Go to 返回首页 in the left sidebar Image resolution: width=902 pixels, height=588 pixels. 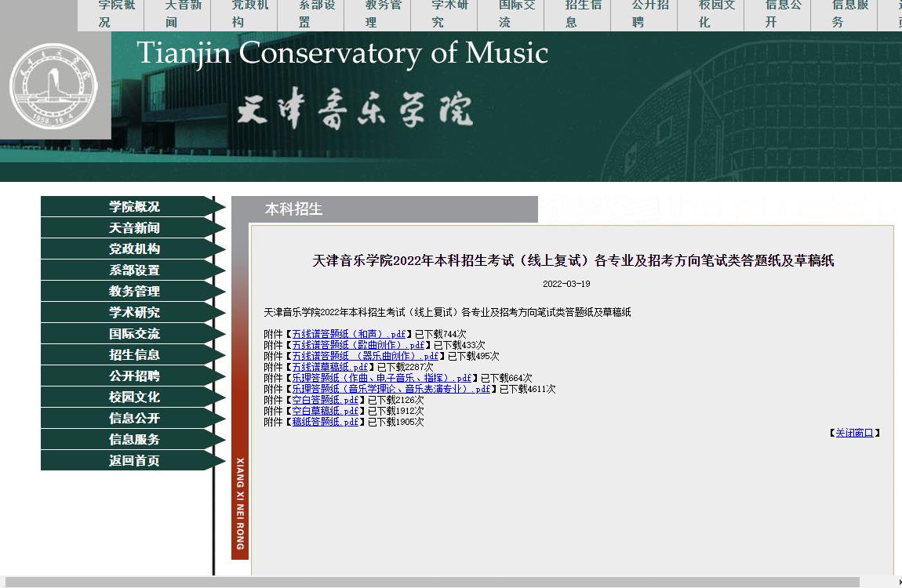[133, 460]
